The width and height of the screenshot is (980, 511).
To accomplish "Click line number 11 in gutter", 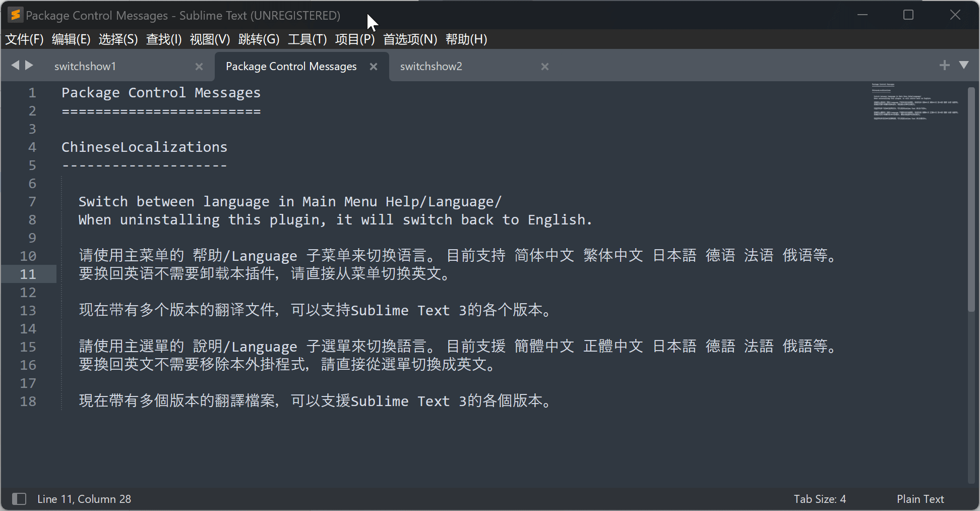I will [x=28, y=274].
